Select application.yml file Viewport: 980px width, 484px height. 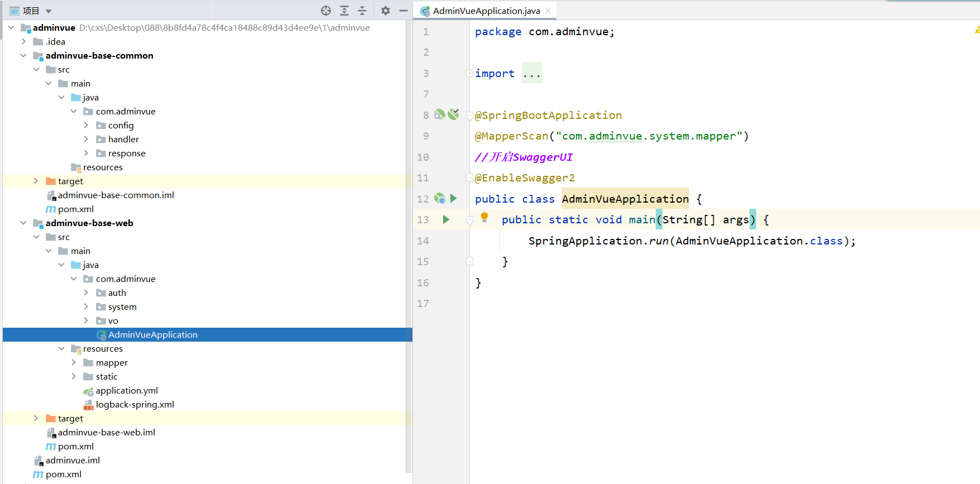[x=127, y=390]
